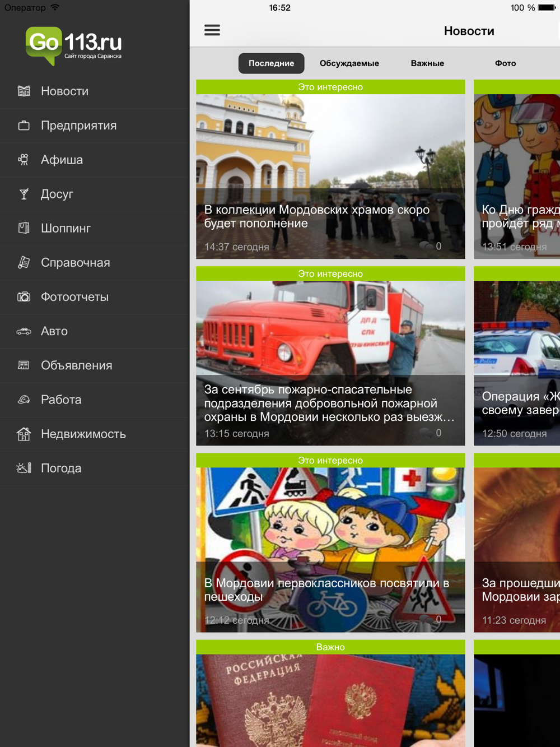The height and width of the screenshot is (747, 560).
Task: Tap the battery status icon
Action: (547, 8)
